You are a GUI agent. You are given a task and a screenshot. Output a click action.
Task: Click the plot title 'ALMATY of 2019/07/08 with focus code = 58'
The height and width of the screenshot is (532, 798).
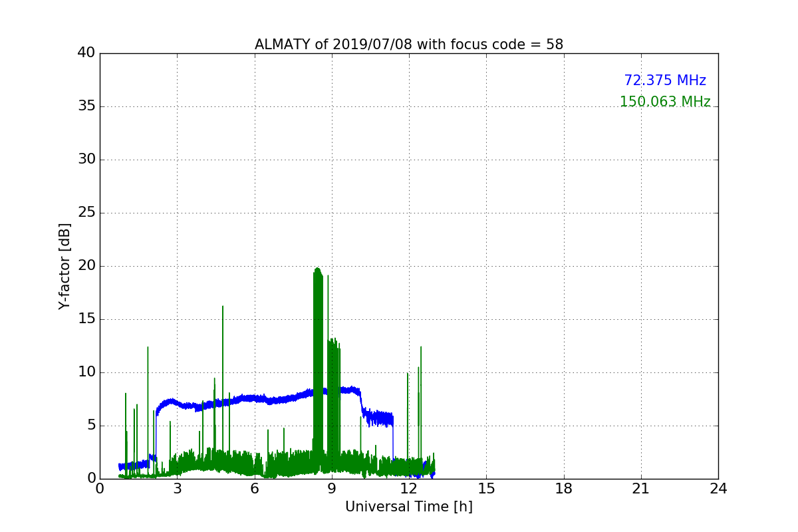pos(409,45)
